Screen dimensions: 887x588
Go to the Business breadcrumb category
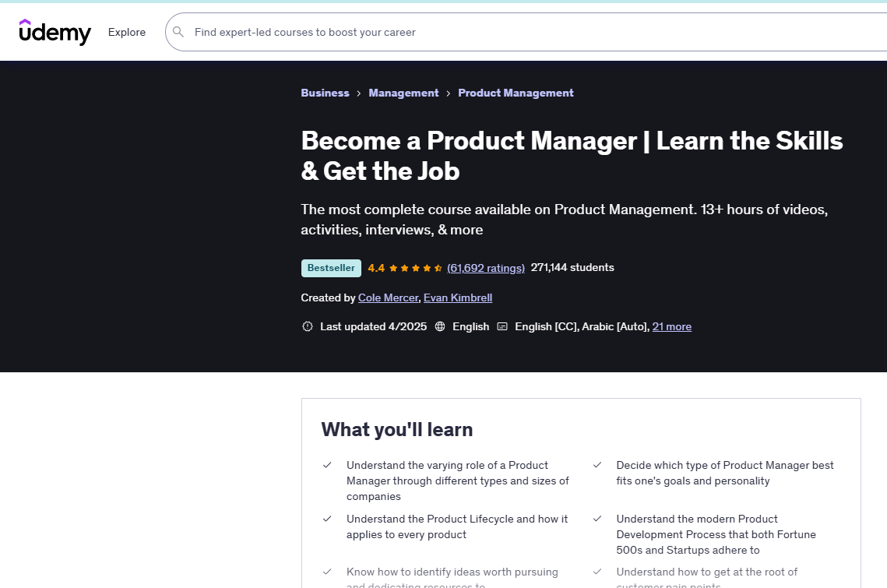click(326, 93)
